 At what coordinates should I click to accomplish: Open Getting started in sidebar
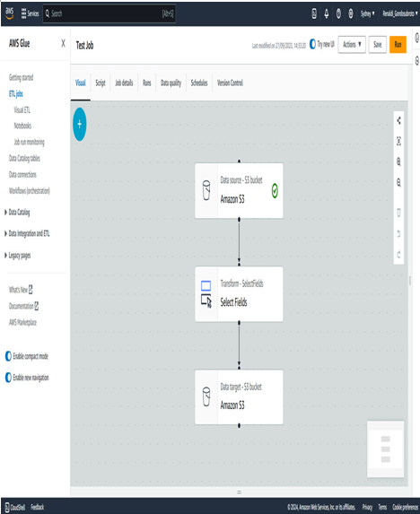21,77
